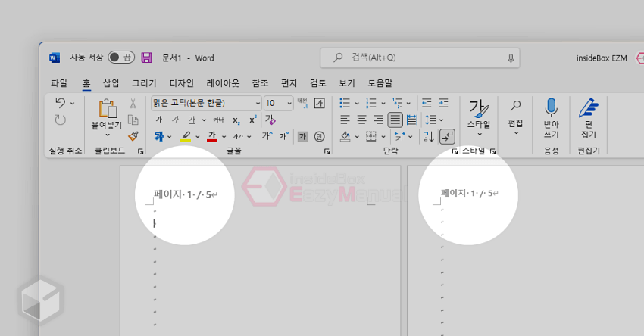Click the Redo icon
This screenshot has height=336, width=644.
[x=61, y=120]
